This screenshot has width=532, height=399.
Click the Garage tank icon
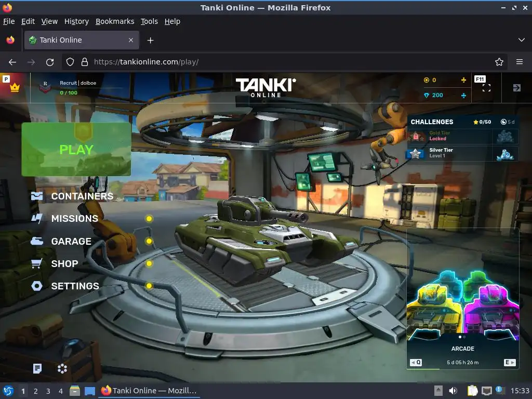pyautogui.click(x=37, y=241)
